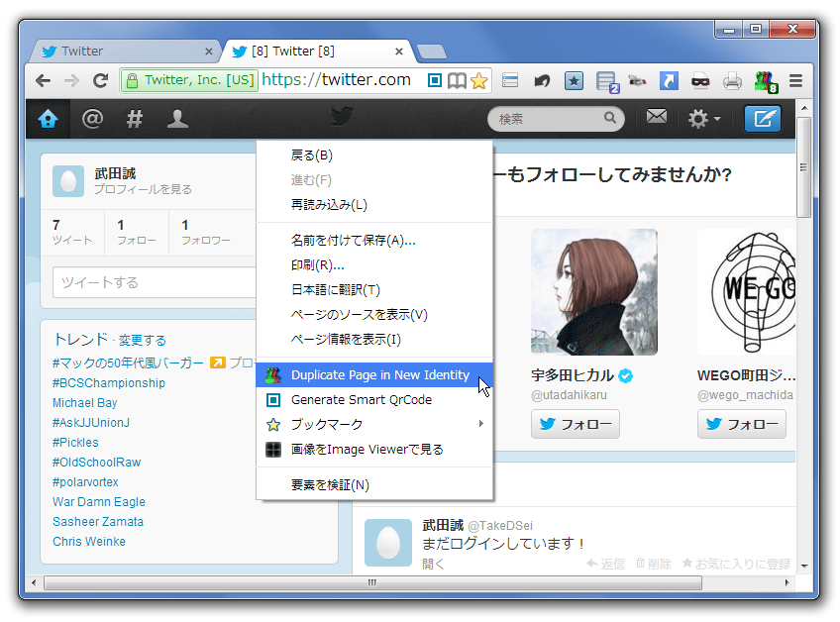
Task: Compose a new tweet button
Action: [763, 119]
